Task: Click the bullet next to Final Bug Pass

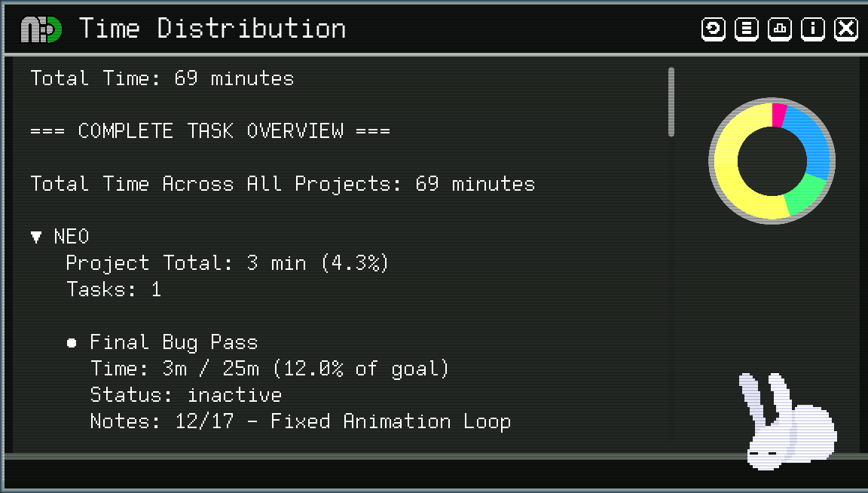Action: point(72,343)
